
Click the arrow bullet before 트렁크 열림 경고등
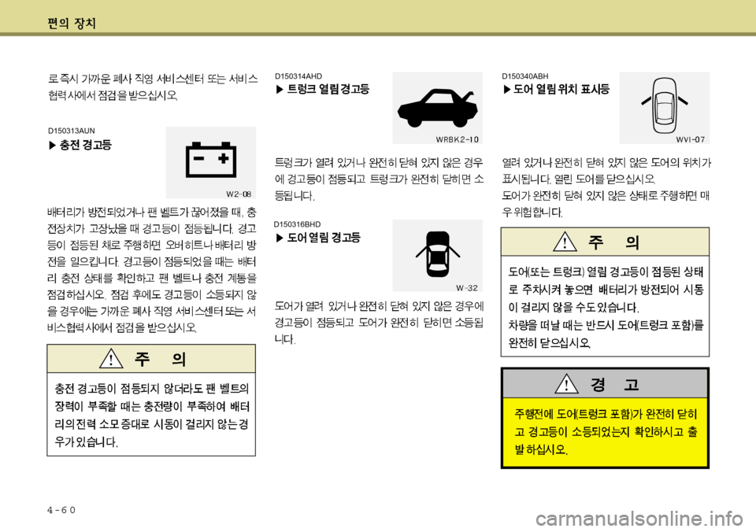(x=279, y=90)
